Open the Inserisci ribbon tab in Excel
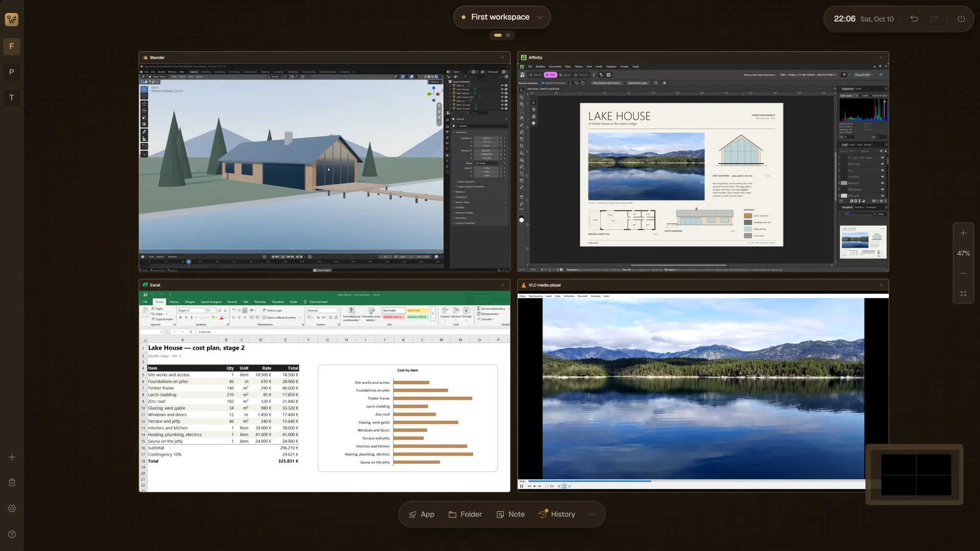980x551 pixels. pyautogui.click(x=174, y=302)
